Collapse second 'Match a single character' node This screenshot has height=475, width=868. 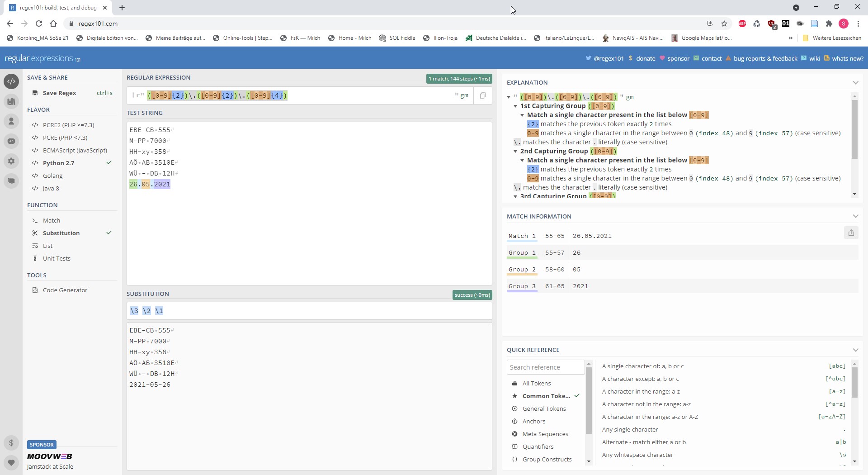click(x=522, y=160)
